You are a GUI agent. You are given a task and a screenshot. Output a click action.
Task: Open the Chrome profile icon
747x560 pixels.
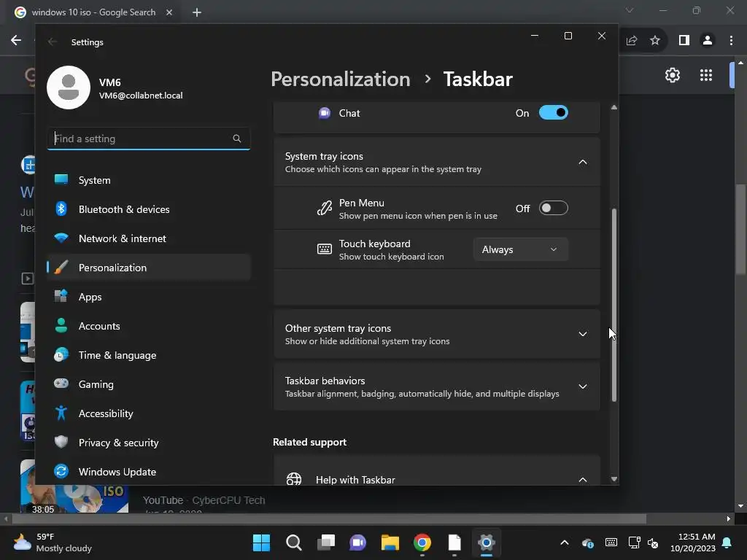click(708, 41)
